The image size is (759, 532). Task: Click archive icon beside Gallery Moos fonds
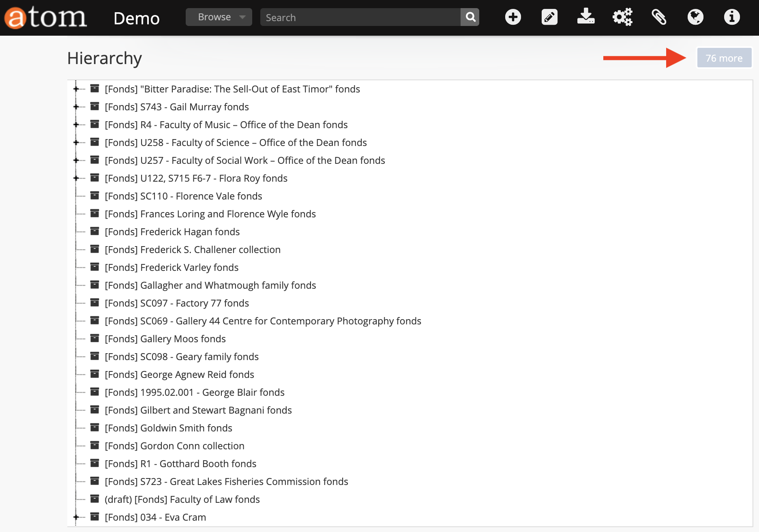[x=94, y=338]
